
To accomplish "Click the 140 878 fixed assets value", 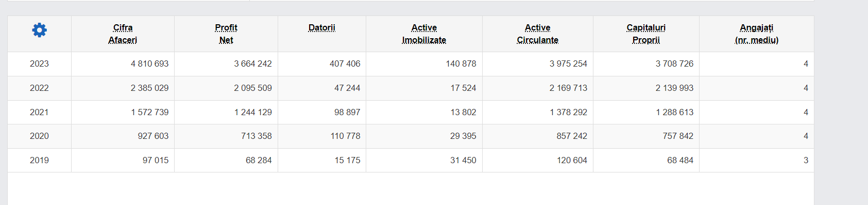I will tap(461, 64).
